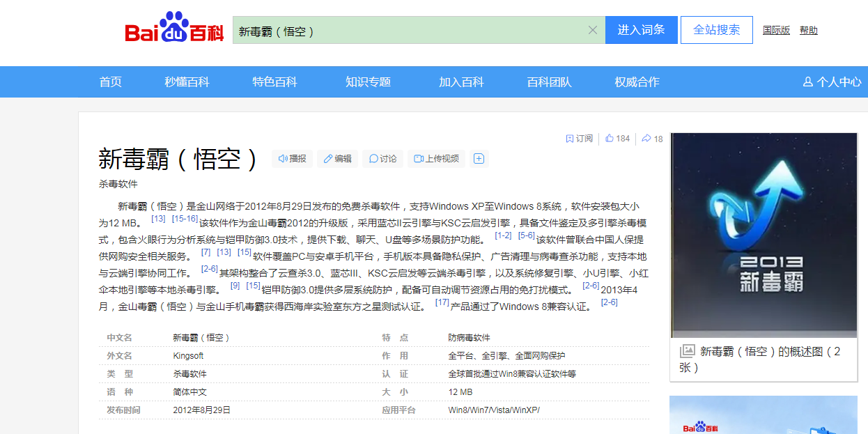Viewport: 868px width, 434px height.
Task: Click the 进入词条 button
Action: (x=642, y=30)
